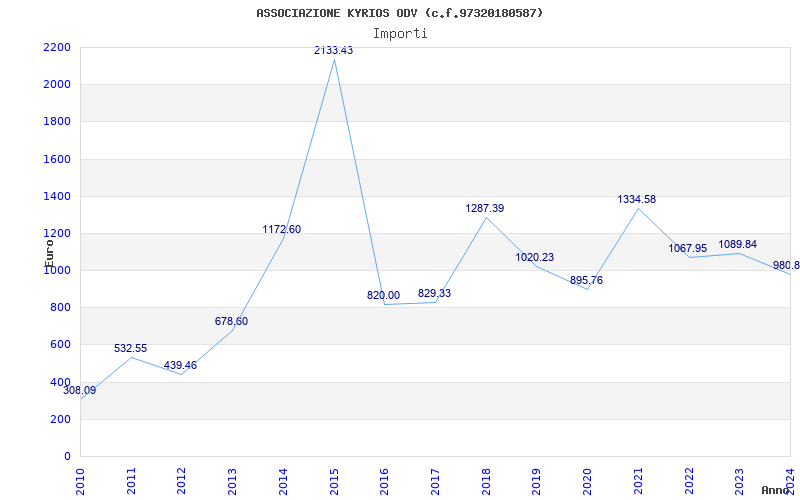Click the y-axis value 1200
The width and height of the screenshot is (800, 500).
[57, 233]
